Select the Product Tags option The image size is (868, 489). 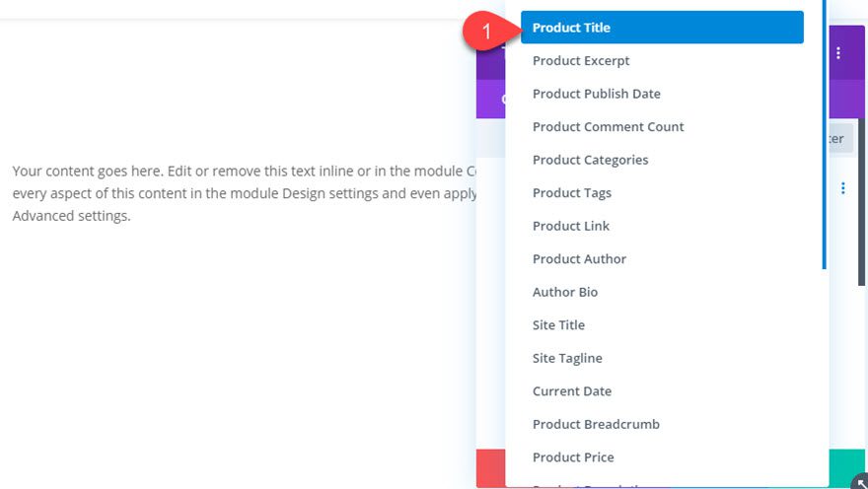[x=571, y=193]
